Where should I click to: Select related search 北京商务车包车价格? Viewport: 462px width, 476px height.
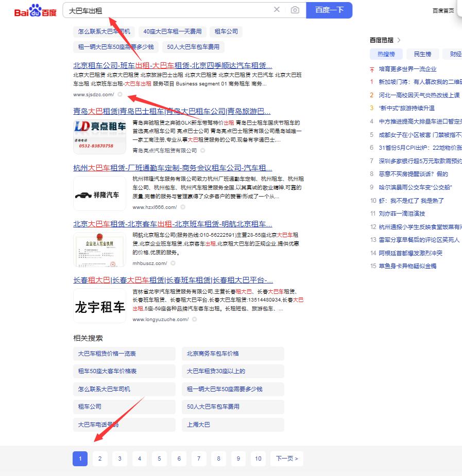(233, 354)
